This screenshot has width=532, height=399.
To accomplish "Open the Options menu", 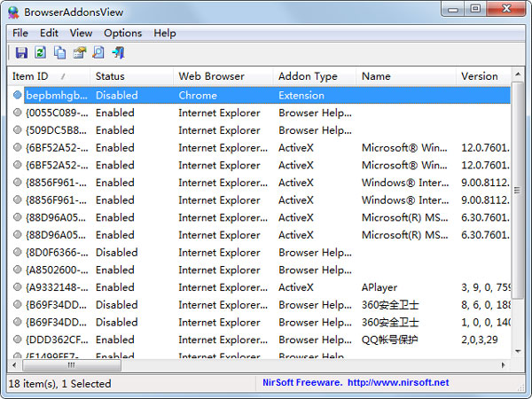I will coord(123,34).
